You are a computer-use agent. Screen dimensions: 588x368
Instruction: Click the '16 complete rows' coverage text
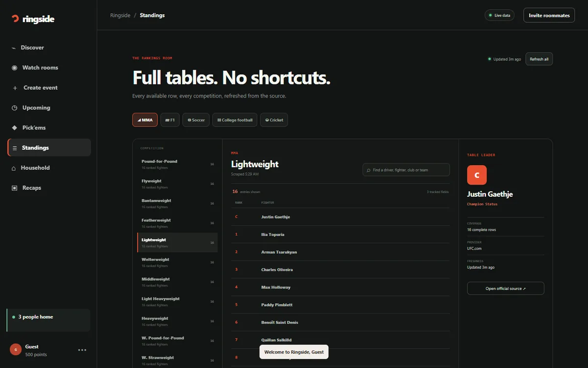[x=481, y=230]
